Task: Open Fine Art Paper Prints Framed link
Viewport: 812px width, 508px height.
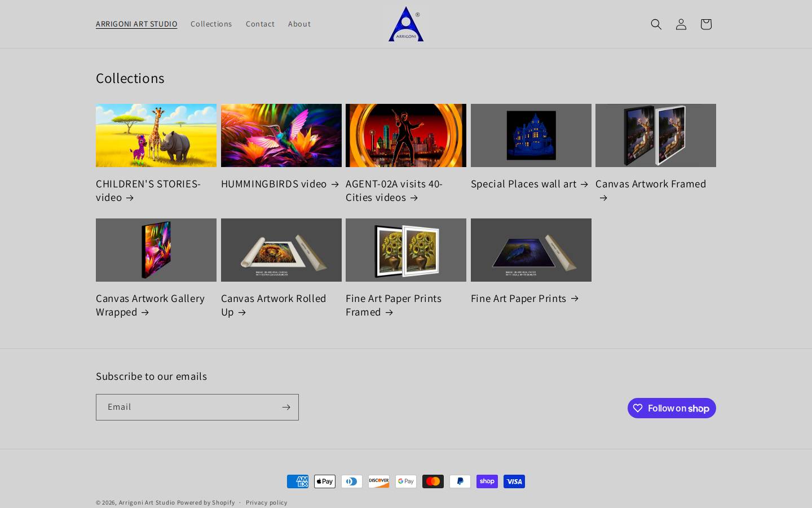Action: coord(394,305)
